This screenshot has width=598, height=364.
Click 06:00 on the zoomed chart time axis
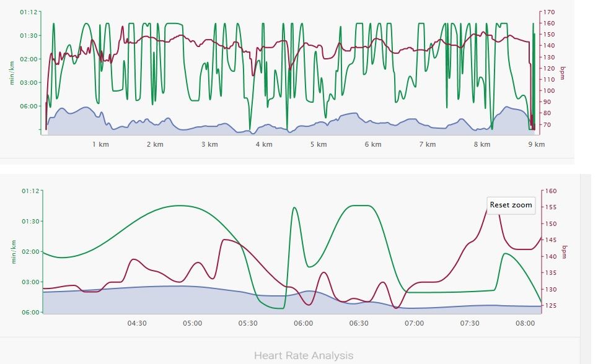click(304, 323)
